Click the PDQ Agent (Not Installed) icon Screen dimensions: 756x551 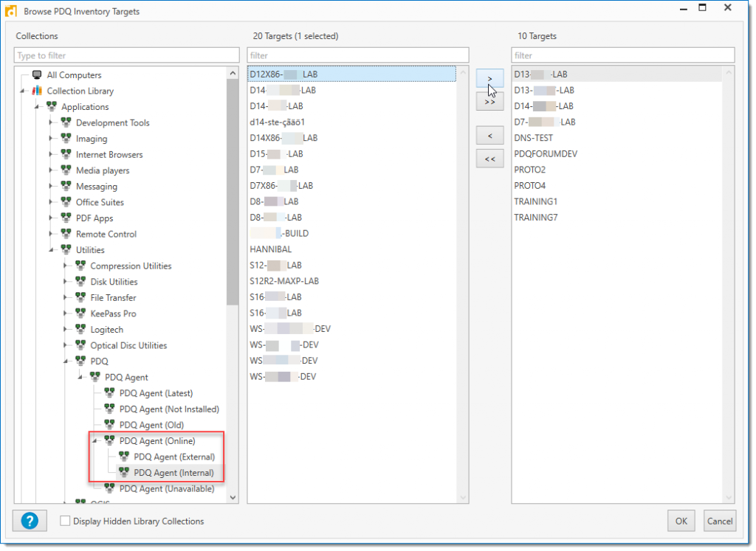(109, 409)
